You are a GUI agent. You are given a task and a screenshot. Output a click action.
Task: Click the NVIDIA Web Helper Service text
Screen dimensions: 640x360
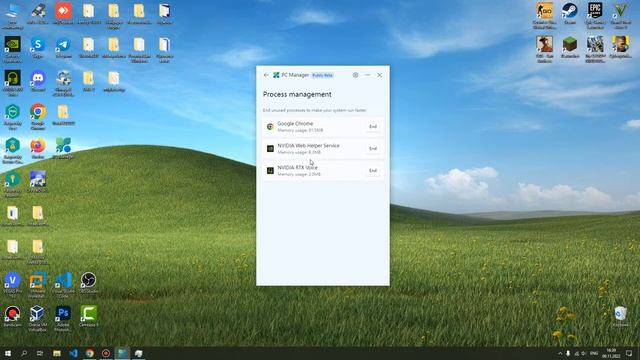308,145
